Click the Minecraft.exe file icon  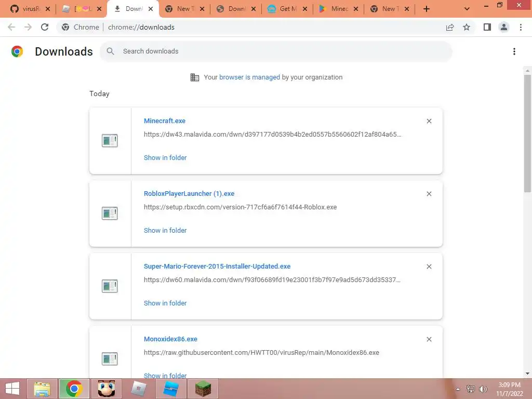pos(110,140)
